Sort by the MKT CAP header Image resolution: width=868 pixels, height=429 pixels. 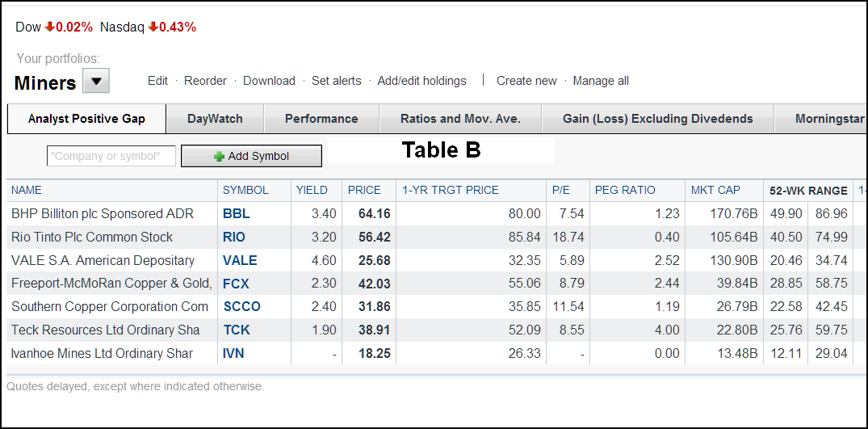pyautogui.click(x=715, y=191)
